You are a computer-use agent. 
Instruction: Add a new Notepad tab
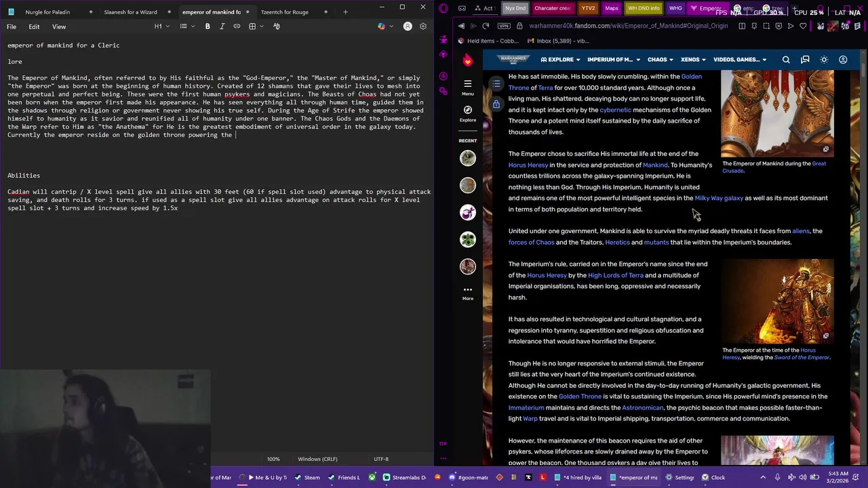345,12
